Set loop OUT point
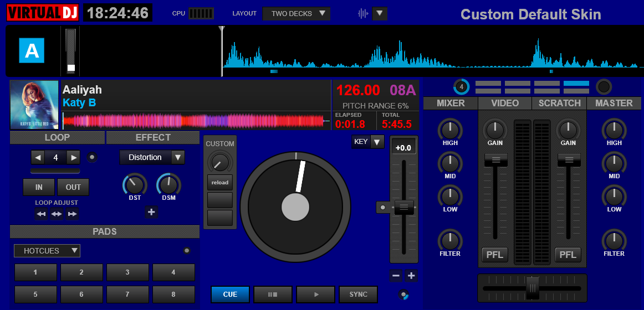The image size is (644, 310). point(73,188)
